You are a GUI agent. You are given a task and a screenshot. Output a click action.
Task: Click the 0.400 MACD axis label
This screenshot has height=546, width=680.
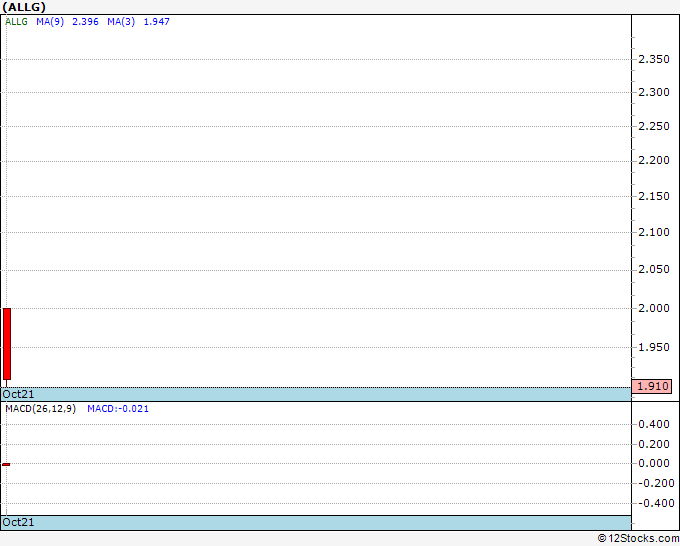654,424
